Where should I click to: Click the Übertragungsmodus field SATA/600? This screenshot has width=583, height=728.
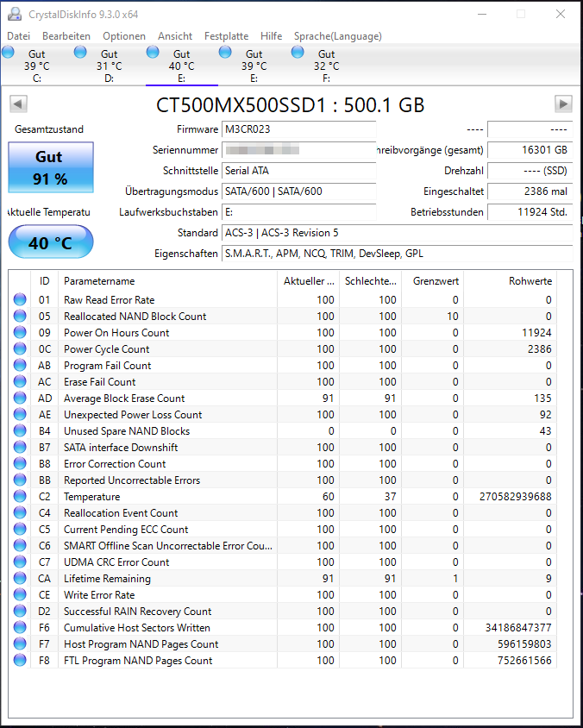coord(298,191)
